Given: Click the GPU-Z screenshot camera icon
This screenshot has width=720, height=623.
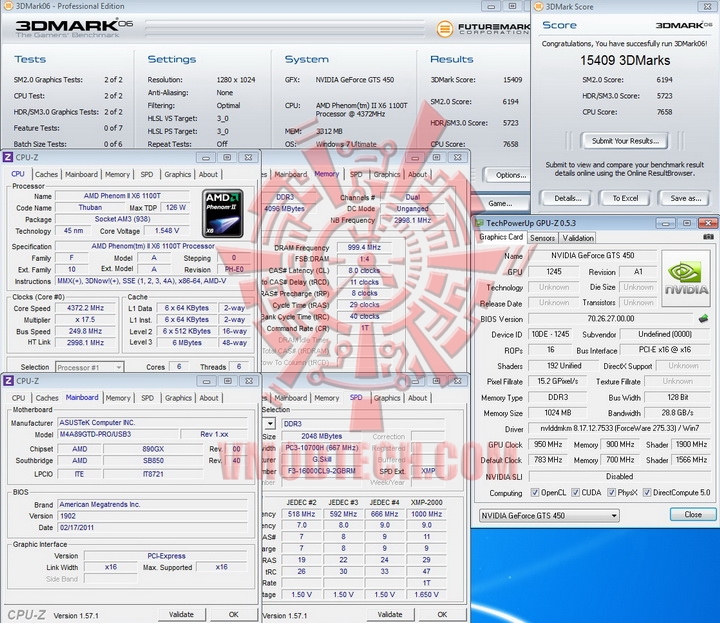Looking at the screenshot, I should (708, 237).
